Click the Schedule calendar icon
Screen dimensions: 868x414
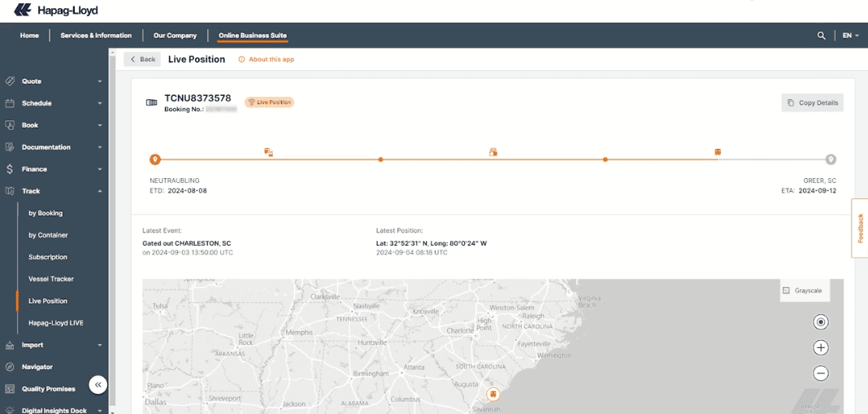pyautogui.click(x=10, y=103)
